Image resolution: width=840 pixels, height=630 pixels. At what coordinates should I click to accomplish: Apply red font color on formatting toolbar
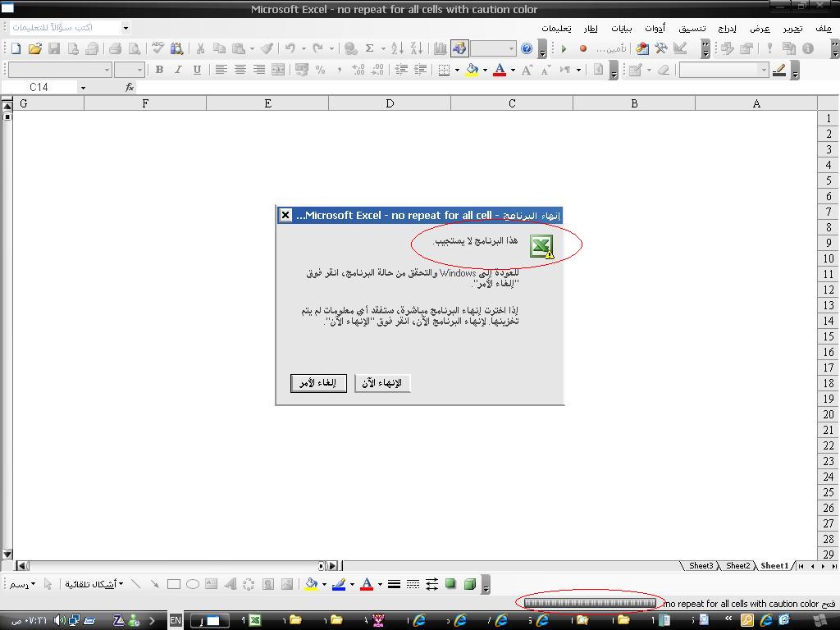[x=500, y=70]
